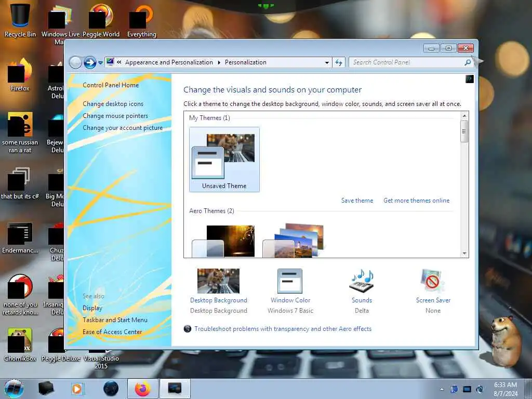Expand the address bar history dropdown
Screen dimensions: 532x399
click(x=327, y=63)
